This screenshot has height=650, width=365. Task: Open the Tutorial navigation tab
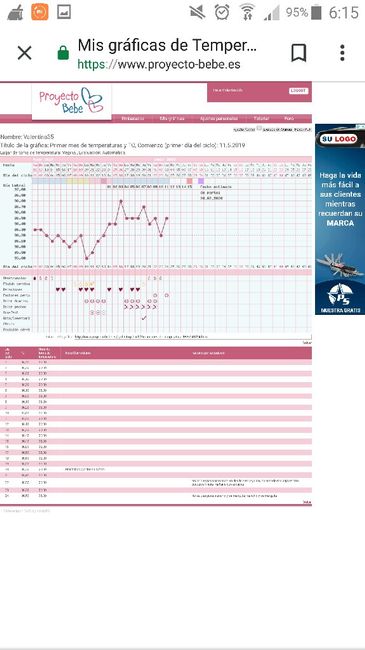click(261, 119)
